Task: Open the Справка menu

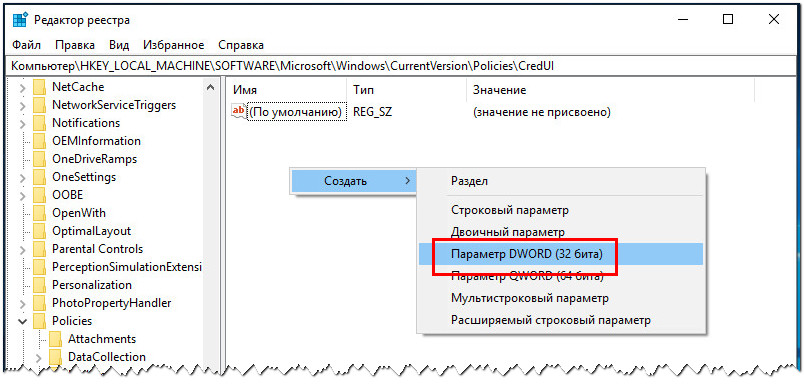Action: tap(241, 45)
